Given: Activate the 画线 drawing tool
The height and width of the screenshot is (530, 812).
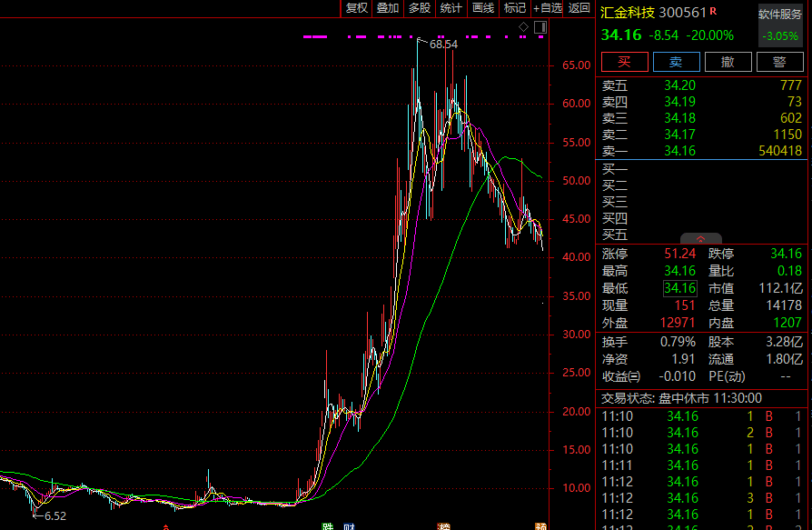Looking at the screenshot, I should point(483,8).
